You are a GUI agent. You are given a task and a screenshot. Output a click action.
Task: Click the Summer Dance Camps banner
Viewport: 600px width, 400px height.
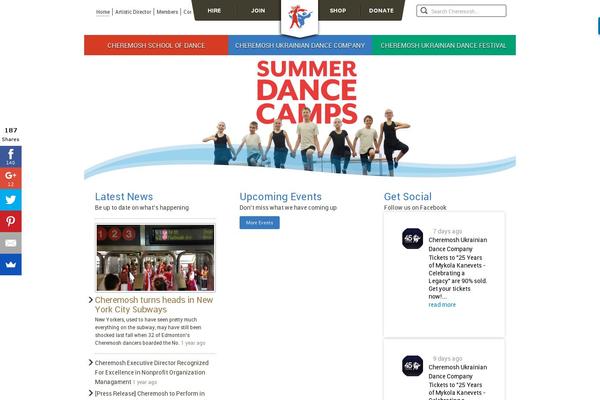(300, 118)
